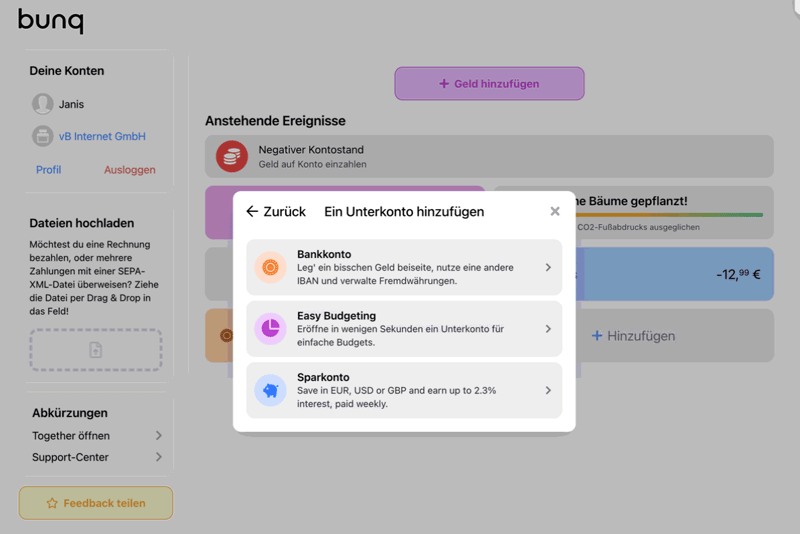The image size is (800, 534).
Task: Expand Together öffnen chevron
Action: pos(159,436)
